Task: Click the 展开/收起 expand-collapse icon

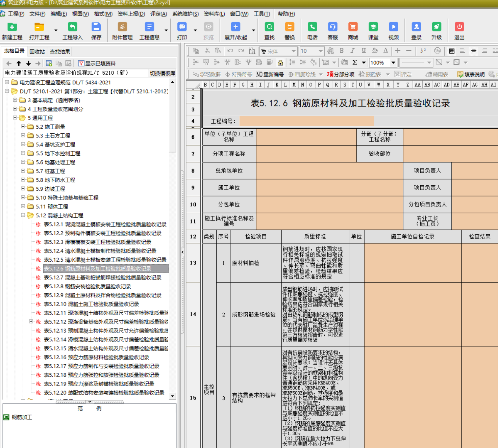Action: pos(235,27)
